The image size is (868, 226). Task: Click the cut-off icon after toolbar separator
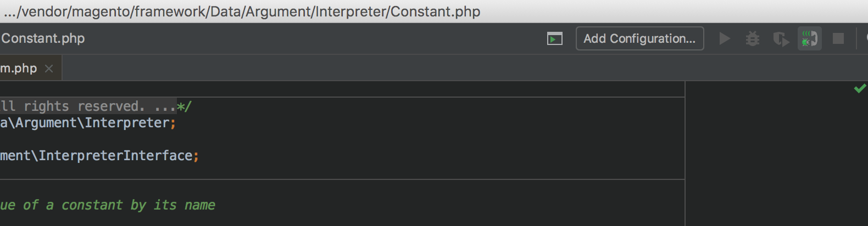coord(866,38)
